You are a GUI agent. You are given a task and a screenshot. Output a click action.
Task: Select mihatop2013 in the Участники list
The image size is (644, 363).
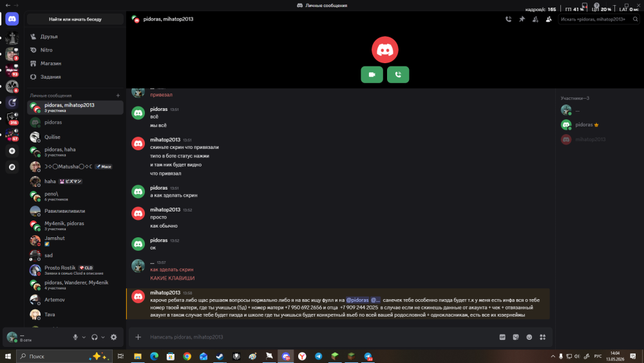(598, 139)
